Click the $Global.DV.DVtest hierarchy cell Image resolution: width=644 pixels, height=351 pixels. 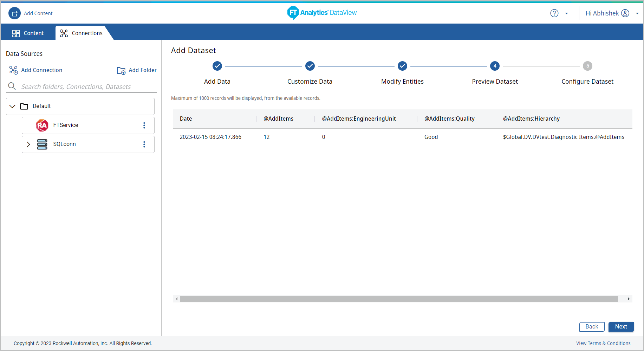coord(564,137)
